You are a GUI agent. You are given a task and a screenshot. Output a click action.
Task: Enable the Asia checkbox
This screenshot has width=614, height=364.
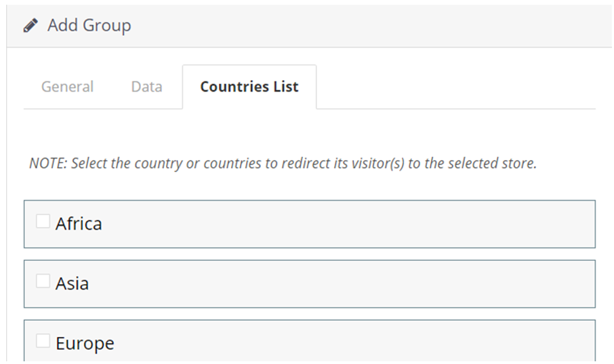(x=43, y=281)
